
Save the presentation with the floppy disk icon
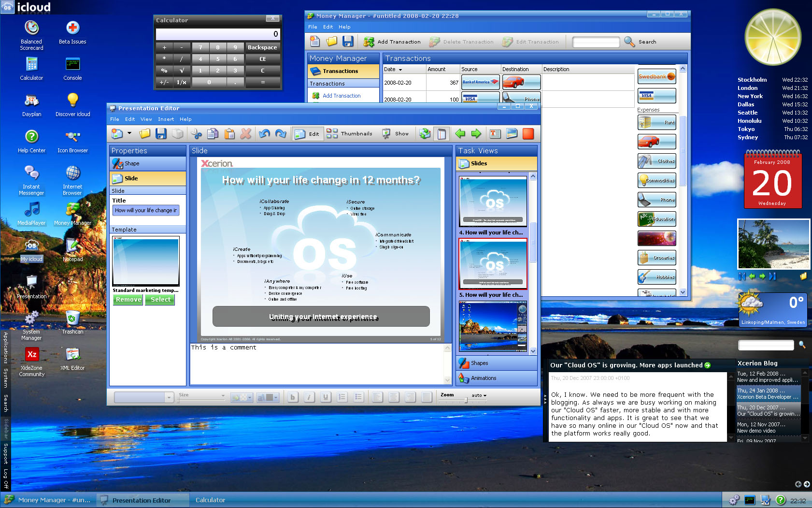coord(161,134)
